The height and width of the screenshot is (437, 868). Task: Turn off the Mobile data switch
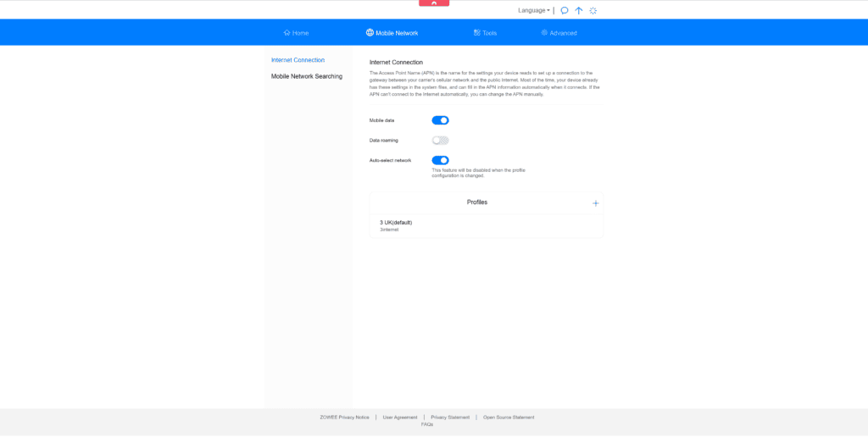[x=440, y=120]
